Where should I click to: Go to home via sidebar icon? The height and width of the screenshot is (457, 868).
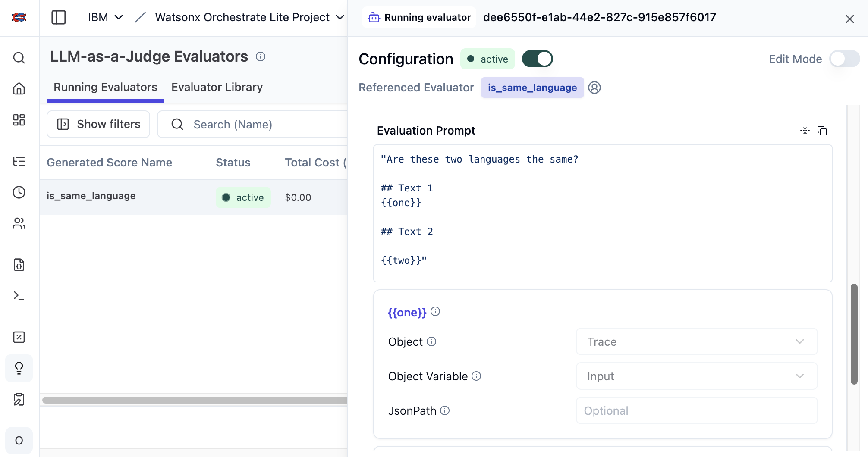click(19, 89)
